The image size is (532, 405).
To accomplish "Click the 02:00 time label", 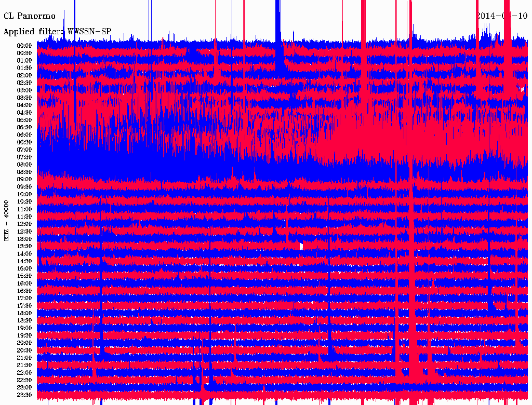I will (24, 75).
